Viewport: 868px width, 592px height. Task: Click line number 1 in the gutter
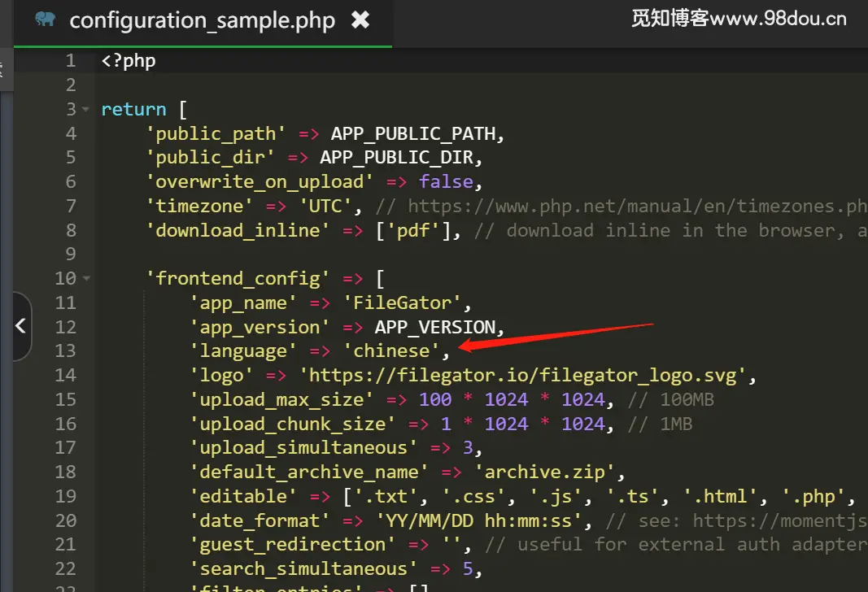(x=70, y=60)
